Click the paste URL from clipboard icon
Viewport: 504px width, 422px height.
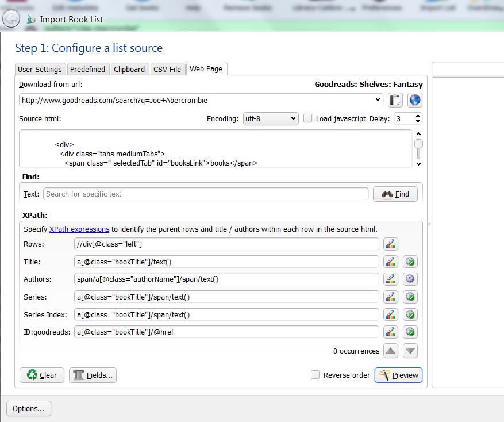(395, 100)
